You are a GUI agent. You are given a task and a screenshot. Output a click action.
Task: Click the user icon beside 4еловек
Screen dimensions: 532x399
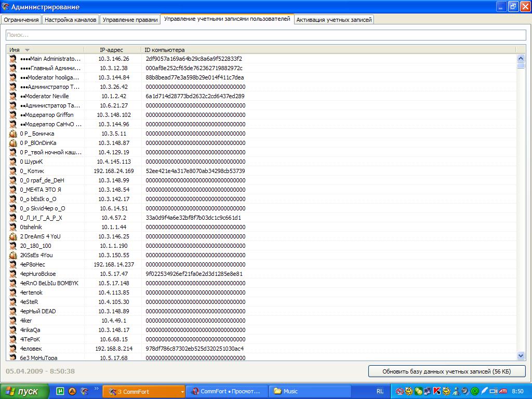coord(14,349)
